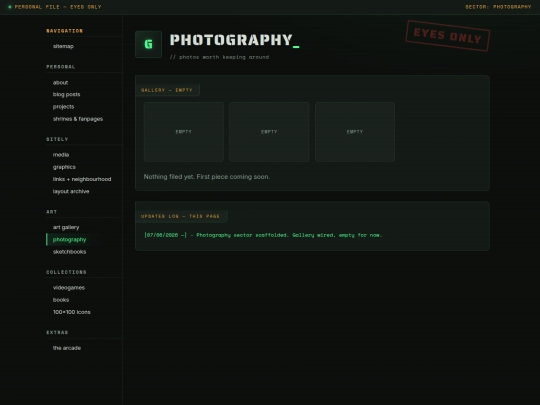The height and width of the screenshot is (405, 540).
Task: Open the books collection
Action: (61, 300)
